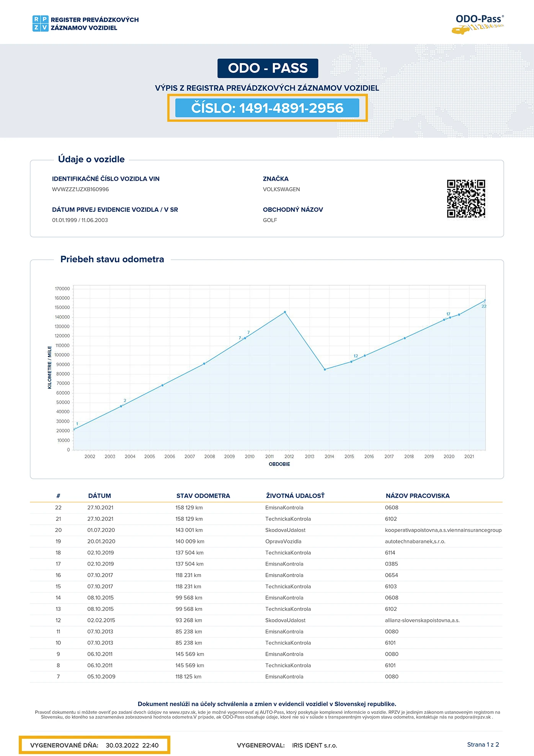Select row 20 SkodovaUdalost event
Viewport: 534px width, 756px height.
click(x=285, y=530)
